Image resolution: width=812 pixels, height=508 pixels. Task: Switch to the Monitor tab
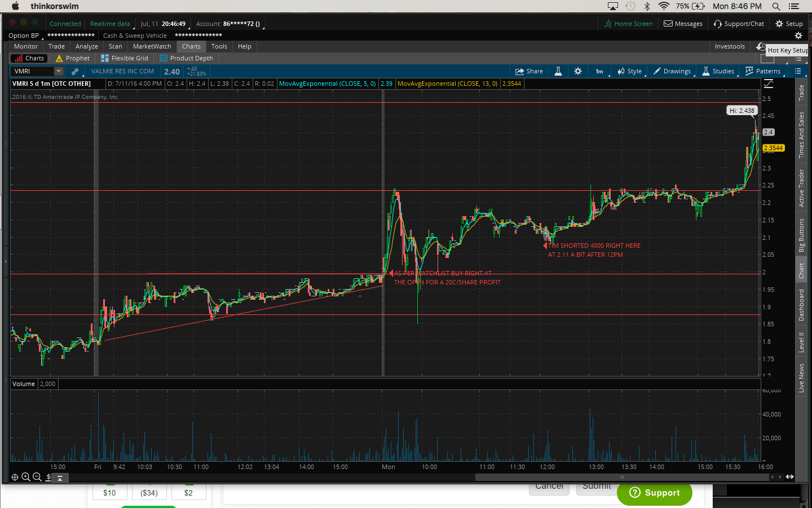pyautogui.click(x=26, y=46)
